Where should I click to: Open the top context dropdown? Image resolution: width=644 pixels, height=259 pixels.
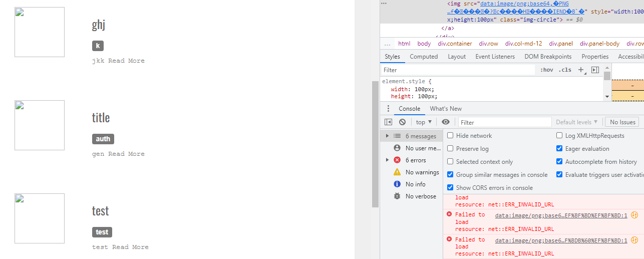pos(424,122)
